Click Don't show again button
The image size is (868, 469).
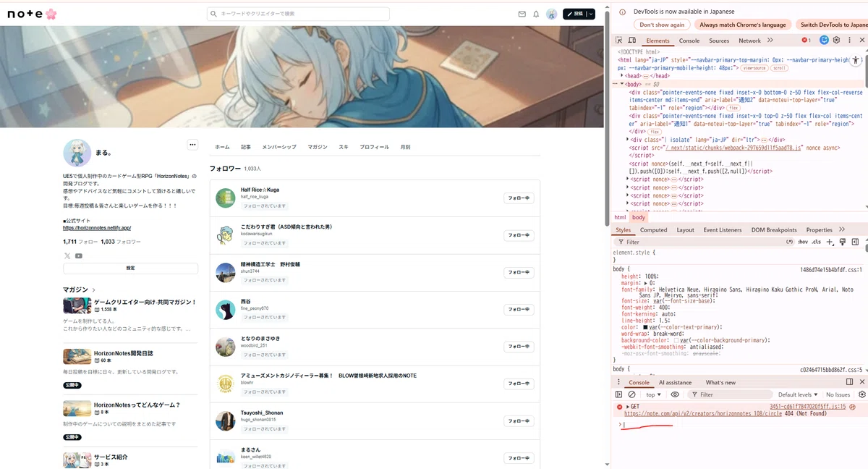pos(662,25)
